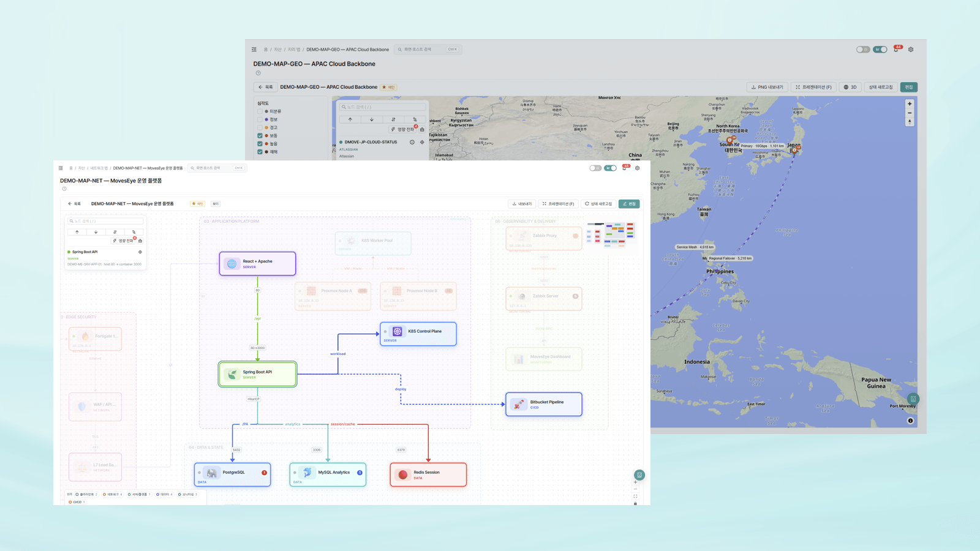The image size is (980, 551).
Task: Zoom out on APAC geo map
Action: [x=910, y=113]
